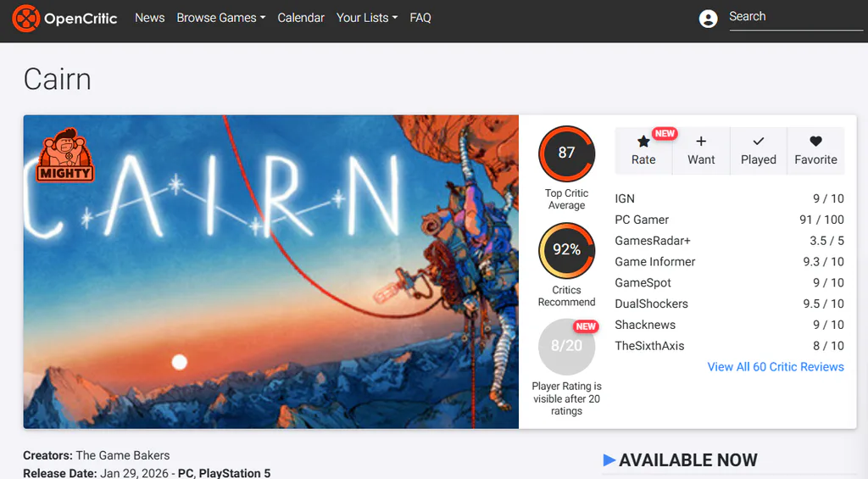
Task: Click Player Rating visible after 20 ratings text
Action: click(x=566, y=398)
